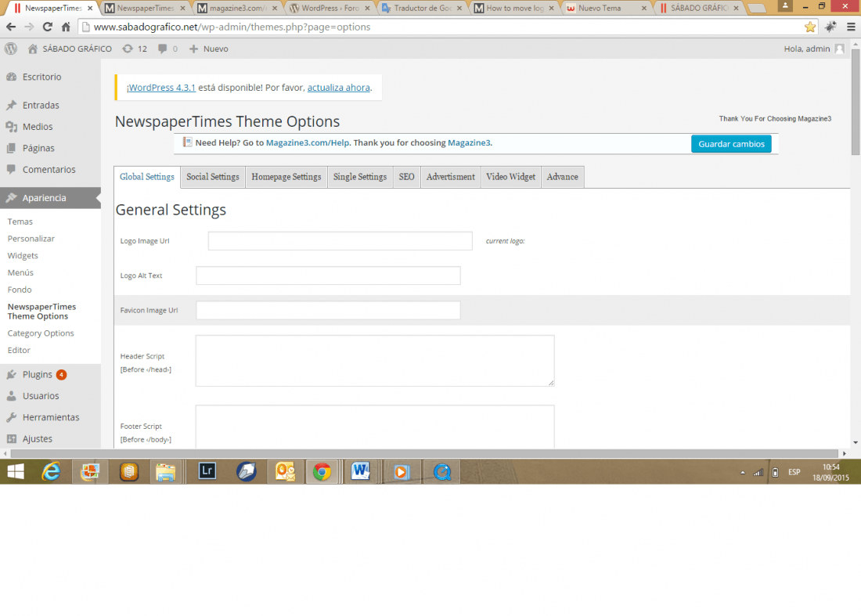Focus the Favicon Image Url field
Screen dimensions: 861x616
click(x=329, y=310)
